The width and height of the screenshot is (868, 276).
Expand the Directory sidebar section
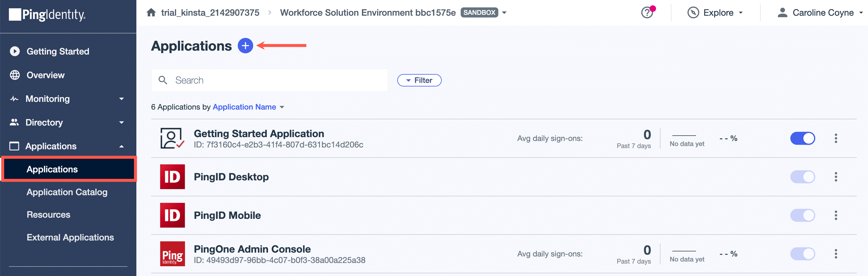(122, 122)
